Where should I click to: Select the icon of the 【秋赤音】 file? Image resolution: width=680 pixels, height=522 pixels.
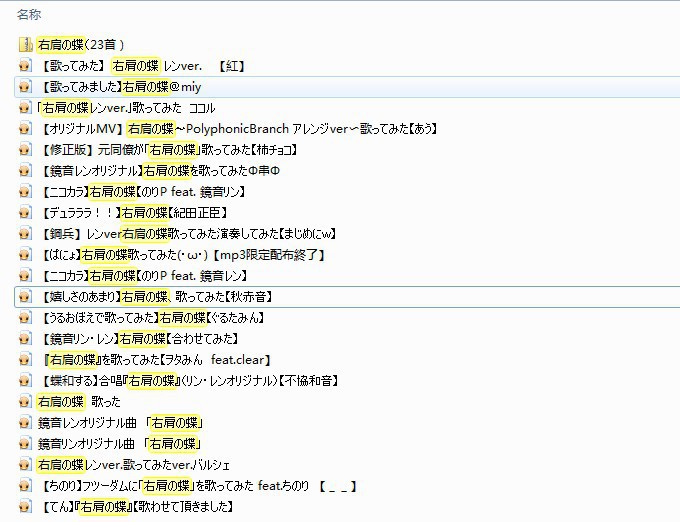pos(25,297)
